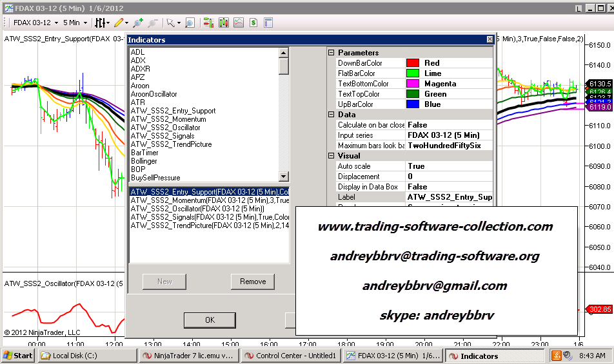The width and height of the screenshot is (614, 364).
Task: Click the zoom frame magnifier icon
Action: point(190,23)
